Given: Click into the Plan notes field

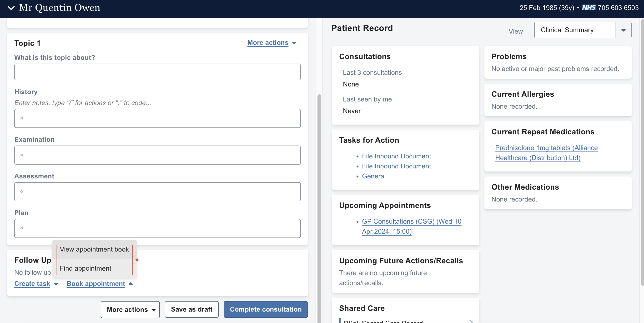Looking at the screenshot, I should coord(157,228).
